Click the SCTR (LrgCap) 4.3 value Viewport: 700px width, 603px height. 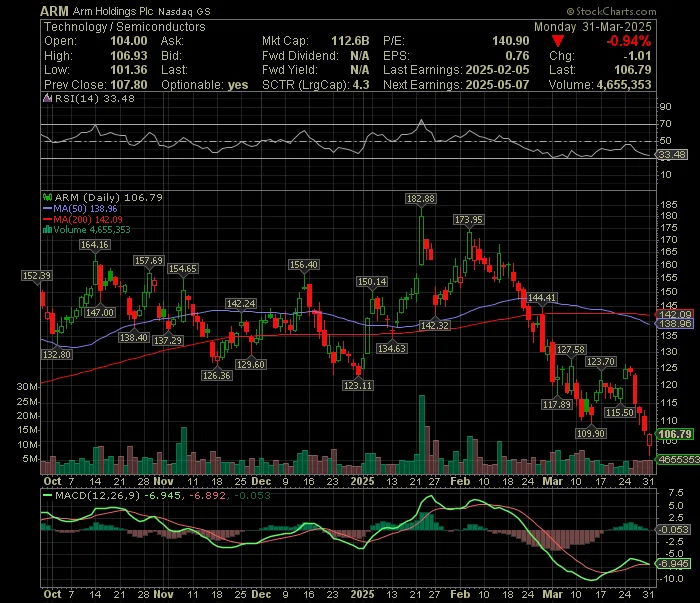360,85
